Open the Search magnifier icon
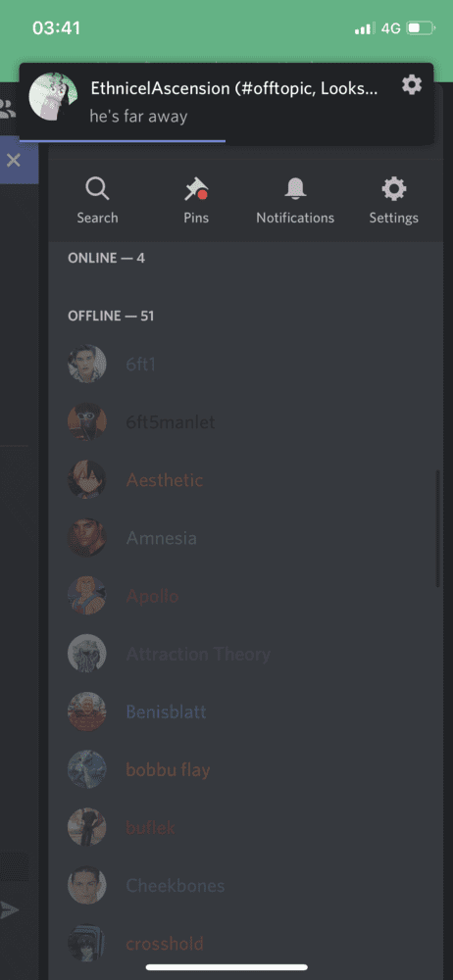The height and width of the screenshot is (980, 453). pyautogui.click(x=97, y=189)
